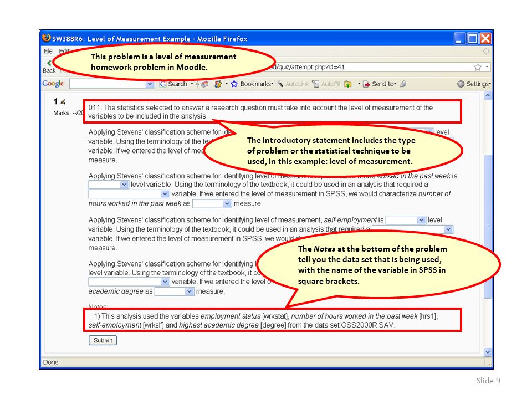532x399 pixels.
Task: Open the level dropdown for hours worked in past week
Action: [109, 184]
